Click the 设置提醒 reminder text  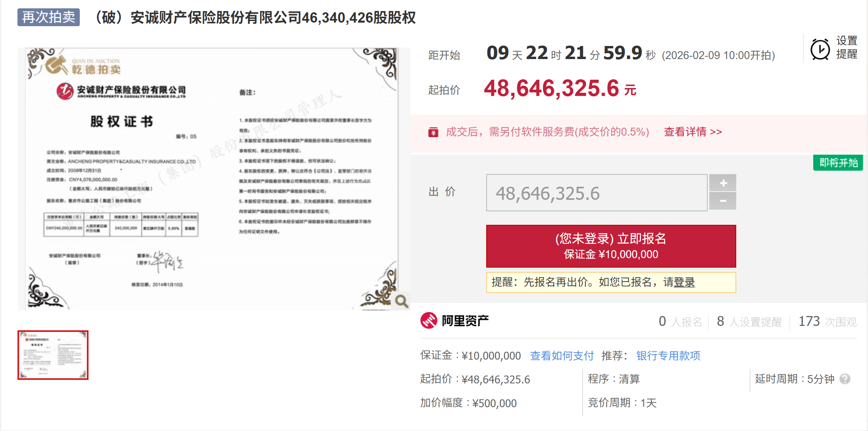(847, 48)
